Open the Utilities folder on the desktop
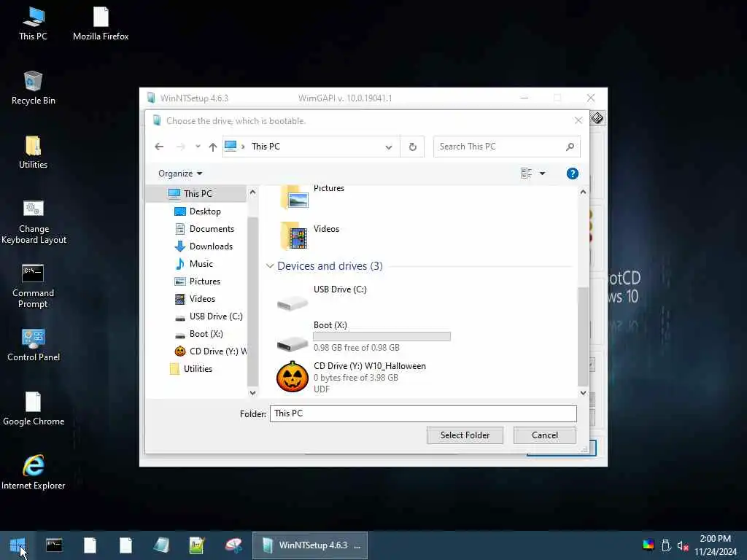This screenshot has width=747, height=560. (33, 152)
